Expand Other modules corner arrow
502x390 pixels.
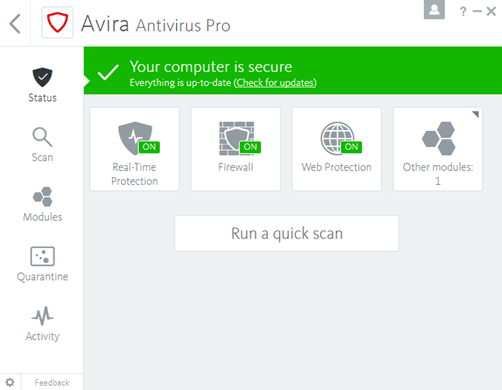tap(476, 114)
